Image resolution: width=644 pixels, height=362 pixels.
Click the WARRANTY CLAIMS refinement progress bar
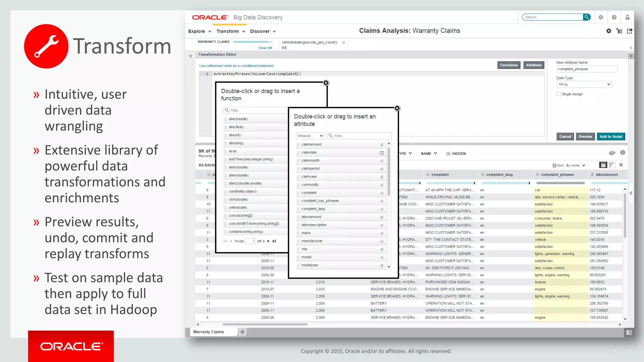pyautogui.click(x=253, y=42)
